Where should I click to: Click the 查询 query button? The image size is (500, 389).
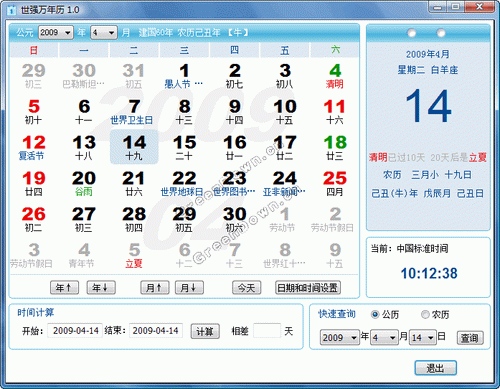(x=470, y=338)
